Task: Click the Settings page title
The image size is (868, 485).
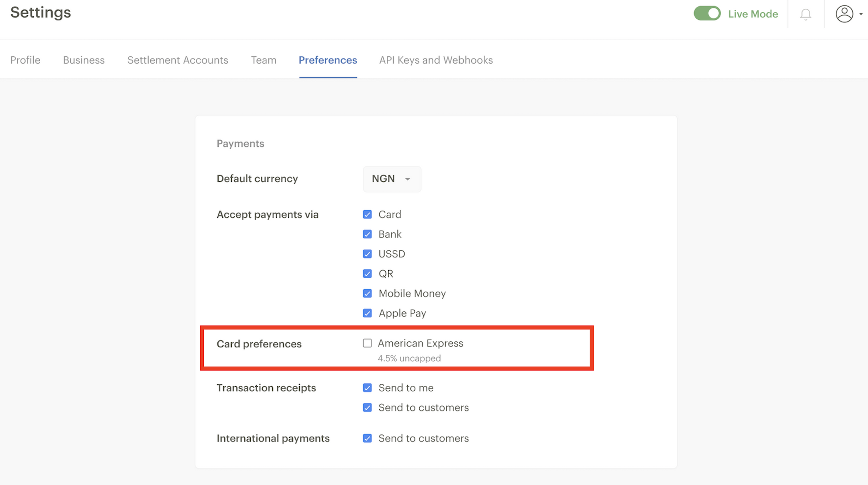Action: [x=41, y=12]
